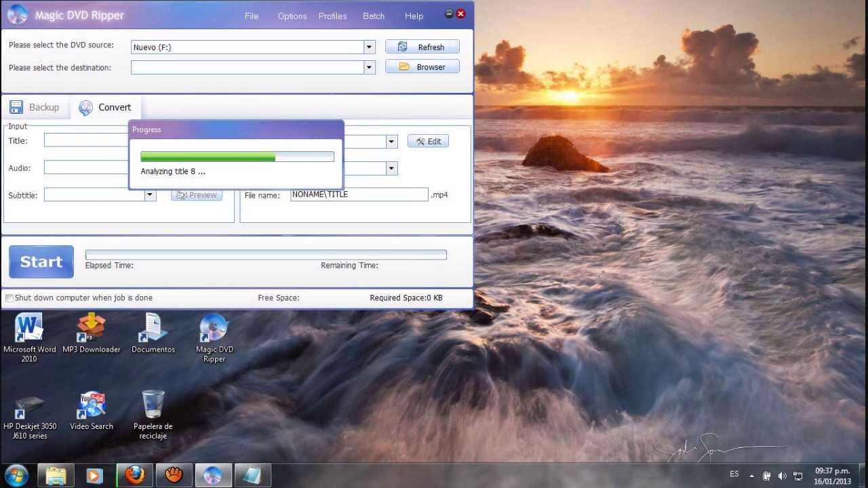Click the Edit profile button

pos(428,141)
